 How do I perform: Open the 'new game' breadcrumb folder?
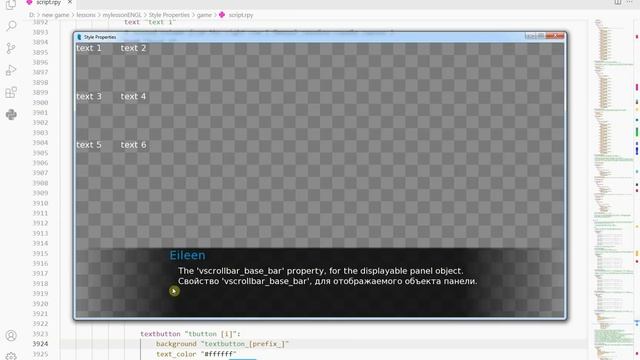[56, 15]
